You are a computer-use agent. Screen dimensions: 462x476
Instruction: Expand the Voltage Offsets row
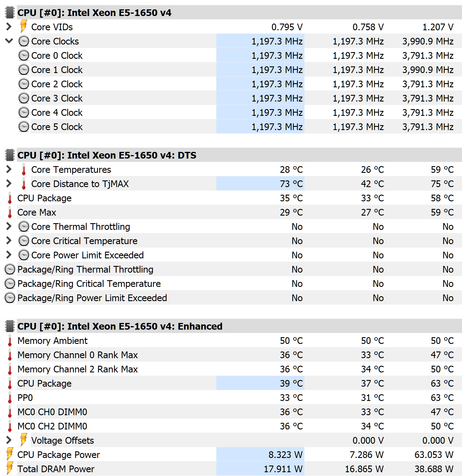[x=9, y=440]
